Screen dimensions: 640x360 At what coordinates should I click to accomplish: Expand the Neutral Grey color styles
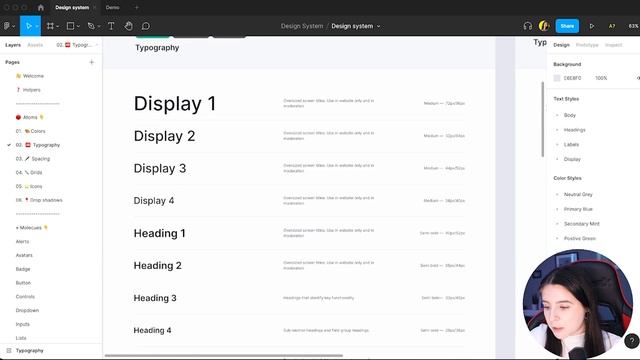557,194
